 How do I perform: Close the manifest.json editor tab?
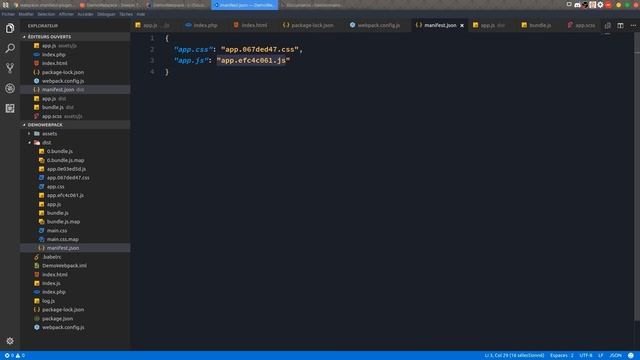click(x=462, y=25)
